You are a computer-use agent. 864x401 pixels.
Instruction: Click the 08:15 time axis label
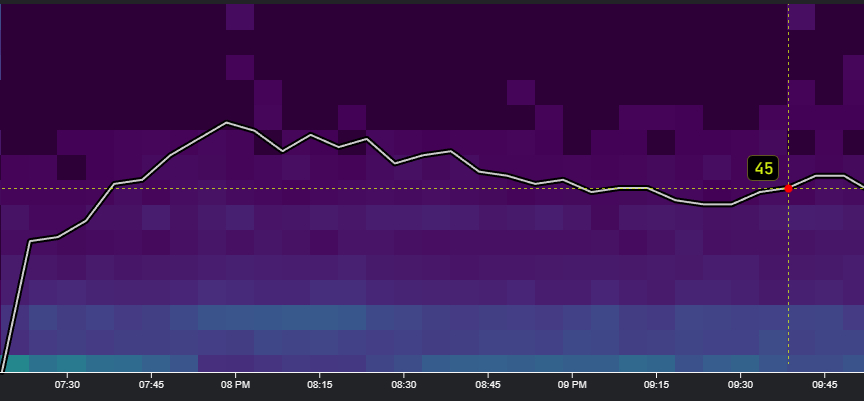(320, 384)
